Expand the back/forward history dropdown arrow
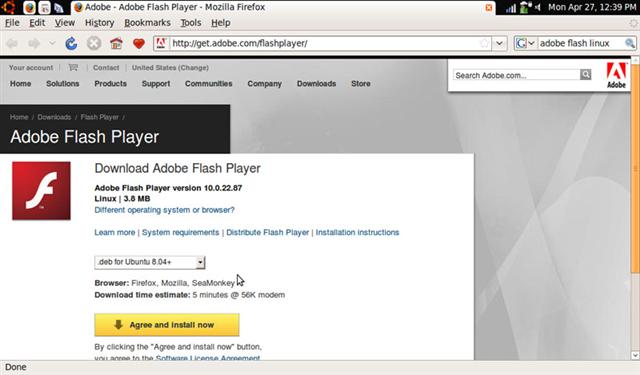640x375 pixels. pos(52,43)
